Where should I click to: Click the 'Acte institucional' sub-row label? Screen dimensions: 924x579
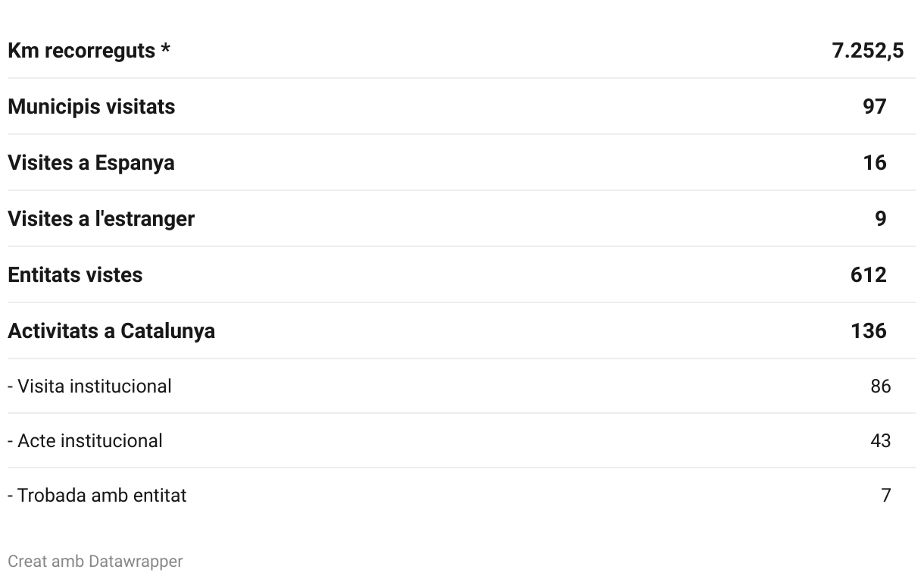(x=89, y=441)
